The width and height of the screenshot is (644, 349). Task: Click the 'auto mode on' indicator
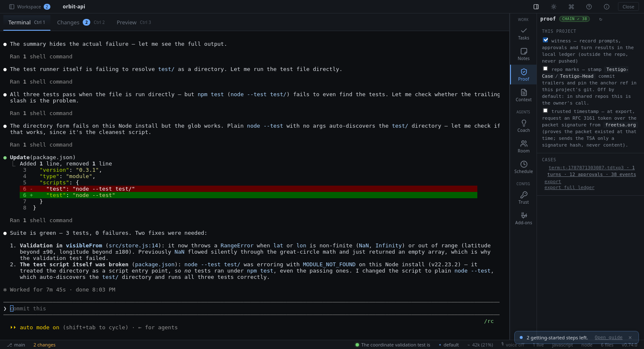click(40, 328)
